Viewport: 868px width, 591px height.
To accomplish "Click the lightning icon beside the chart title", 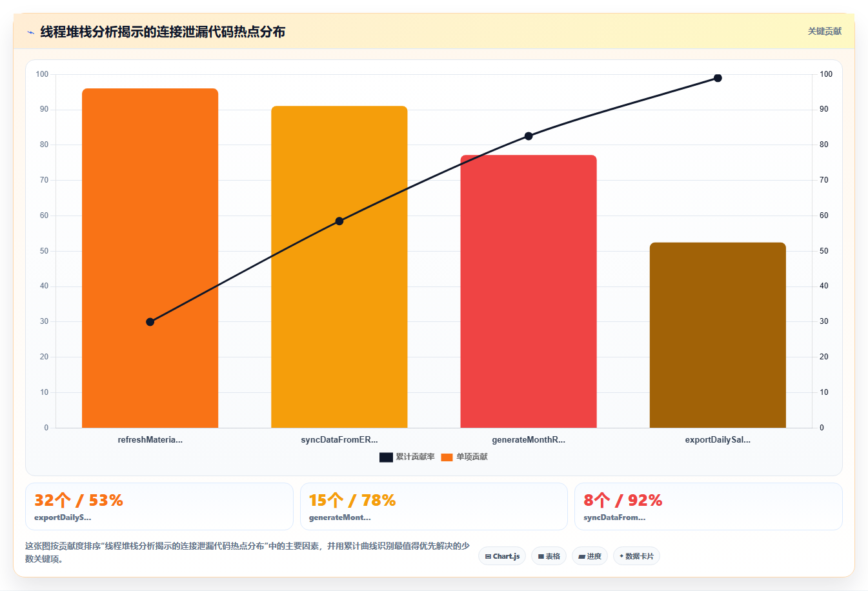I will [30, 32].
